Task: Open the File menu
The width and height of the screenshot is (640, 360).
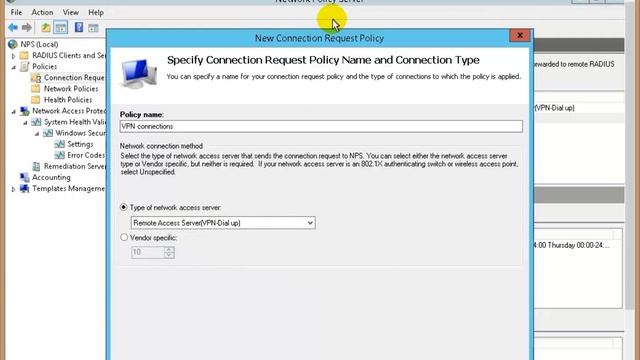Action: coord(16,12)
